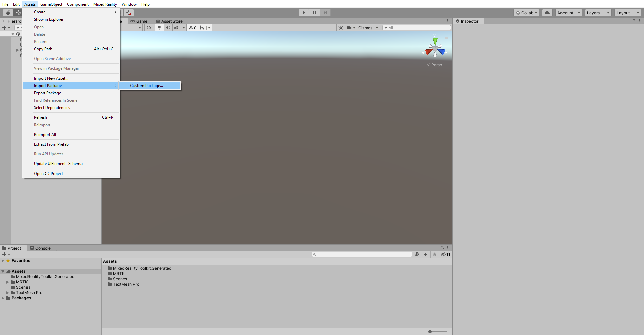Click the red X axis gizmo cone
This screenshot has height=335, width=644.
click(x=428, y=52)
